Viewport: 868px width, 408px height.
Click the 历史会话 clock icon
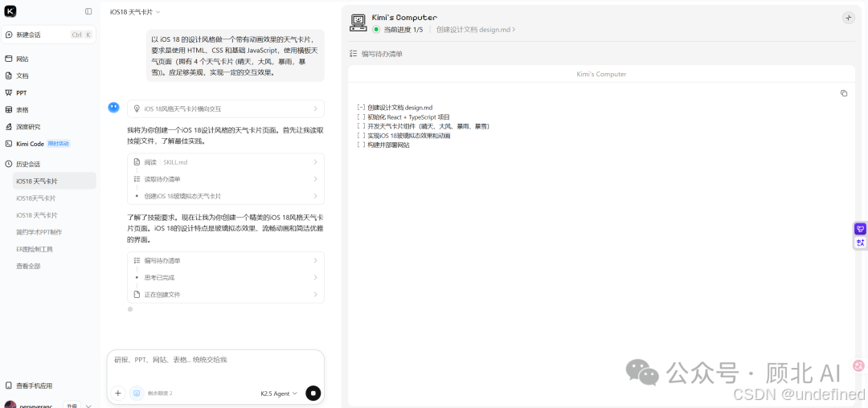click(8, 164)
